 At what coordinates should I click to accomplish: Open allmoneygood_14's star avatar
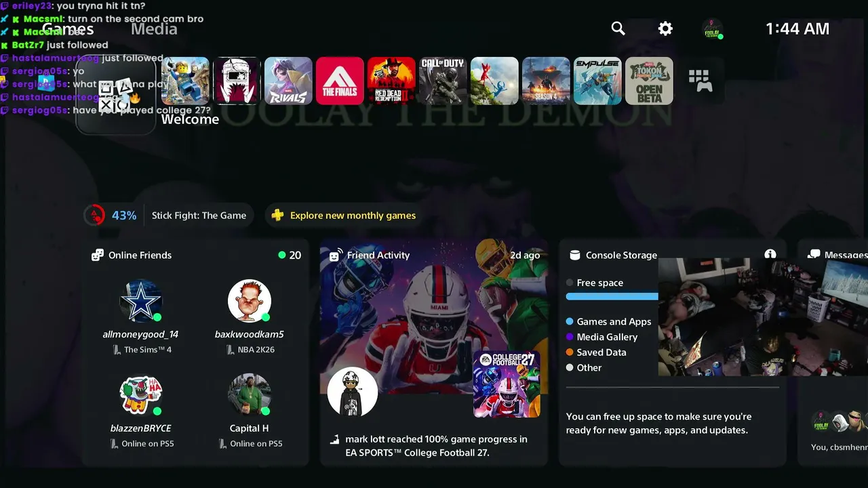141,301
